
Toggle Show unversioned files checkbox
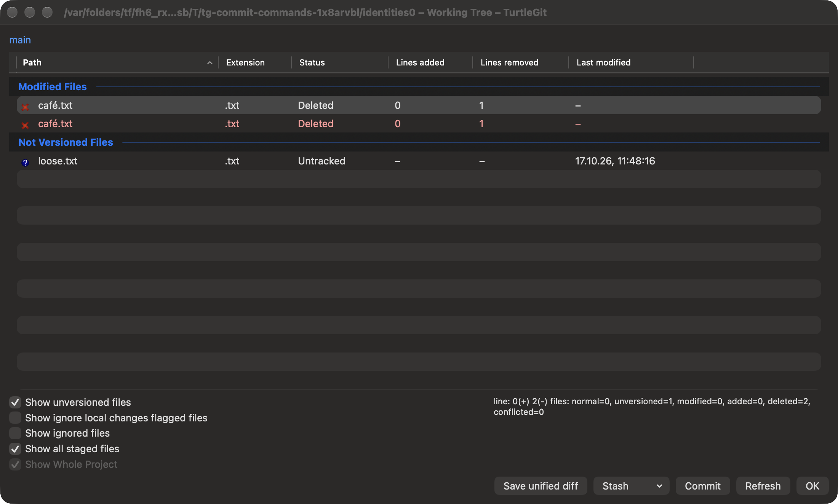15,402
